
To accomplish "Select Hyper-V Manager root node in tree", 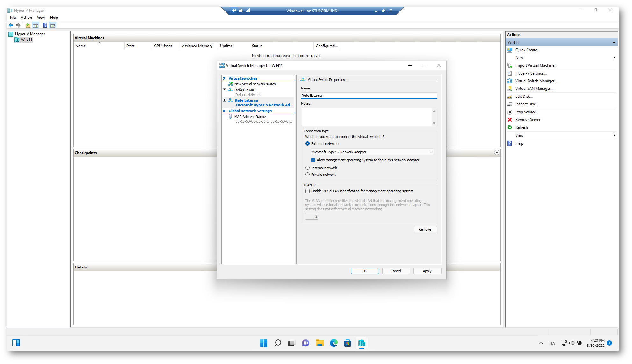I will [x=30, y=34].
